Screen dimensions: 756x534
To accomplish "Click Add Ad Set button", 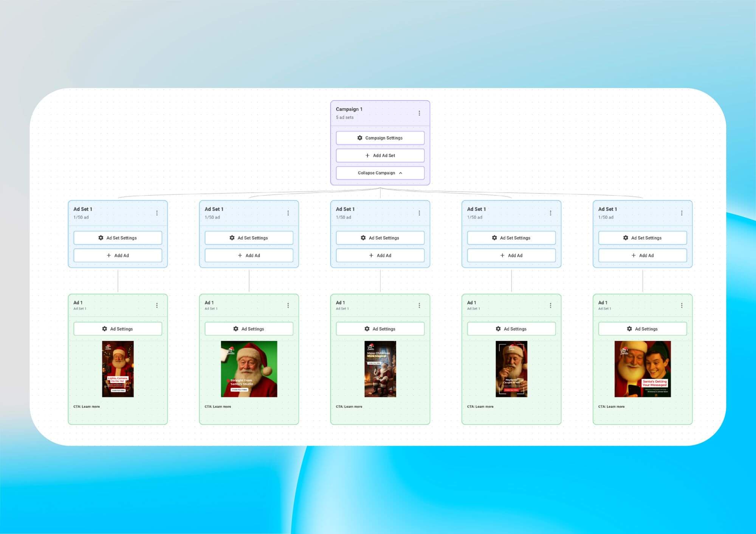I will click(380, 155).
